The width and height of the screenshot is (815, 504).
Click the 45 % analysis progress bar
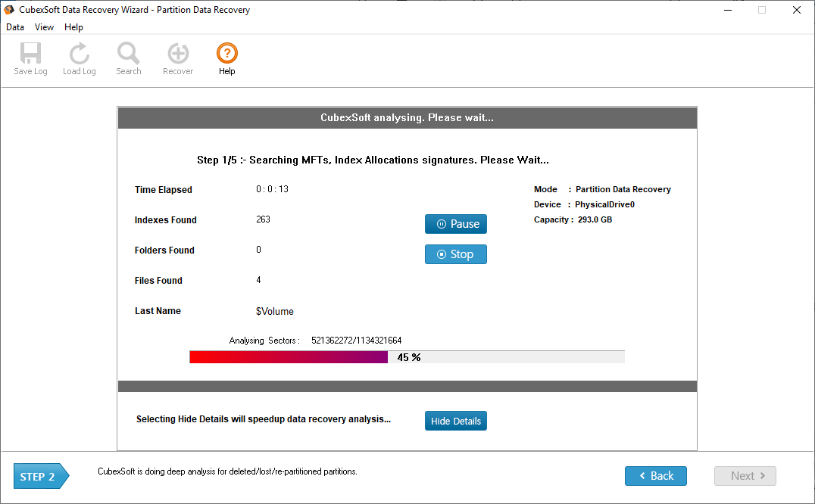pyautogui.click(x=407, y=357)
